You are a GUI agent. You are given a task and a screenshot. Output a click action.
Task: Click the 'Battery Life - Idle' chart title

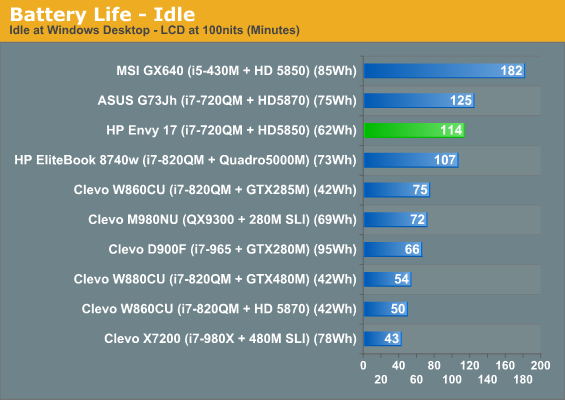(102, 15)
